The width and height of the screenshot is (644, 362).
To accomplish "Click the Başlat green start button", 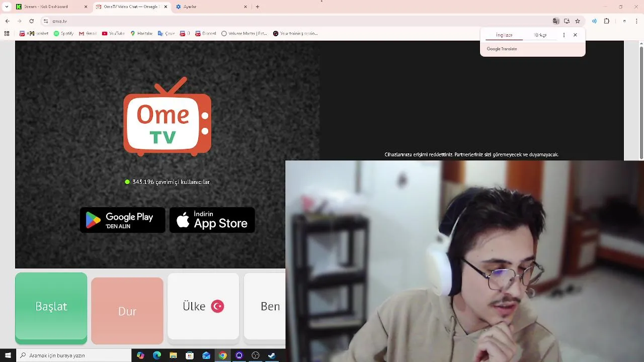I will point(51,308).
